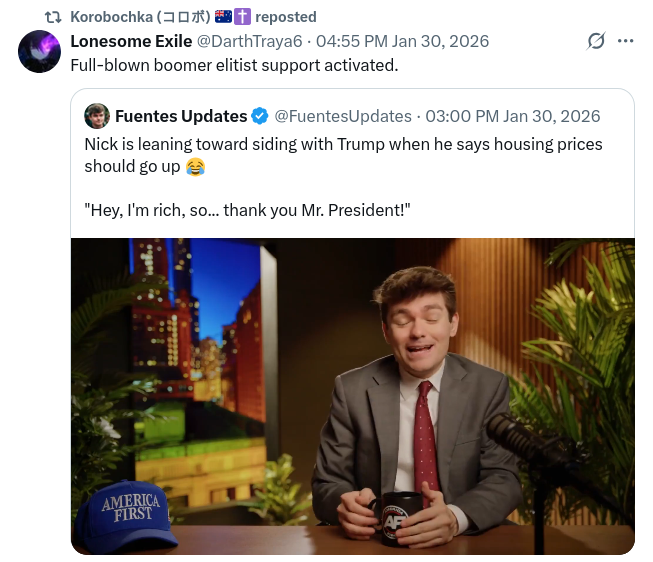This screenshot has width=653, height=562.
Task: Click the laughing-crying emoji in quoted tweet
Action: click(x=195, y=166)
